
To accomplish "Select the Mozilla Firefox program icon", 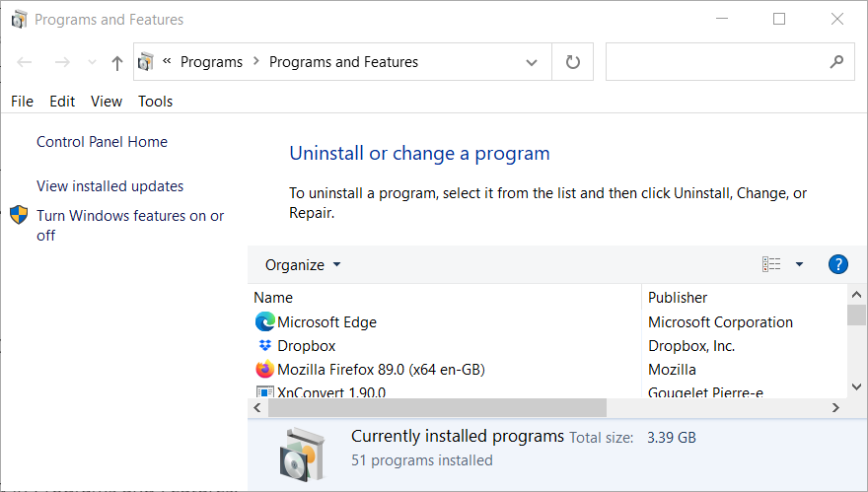I will [264, 370].
